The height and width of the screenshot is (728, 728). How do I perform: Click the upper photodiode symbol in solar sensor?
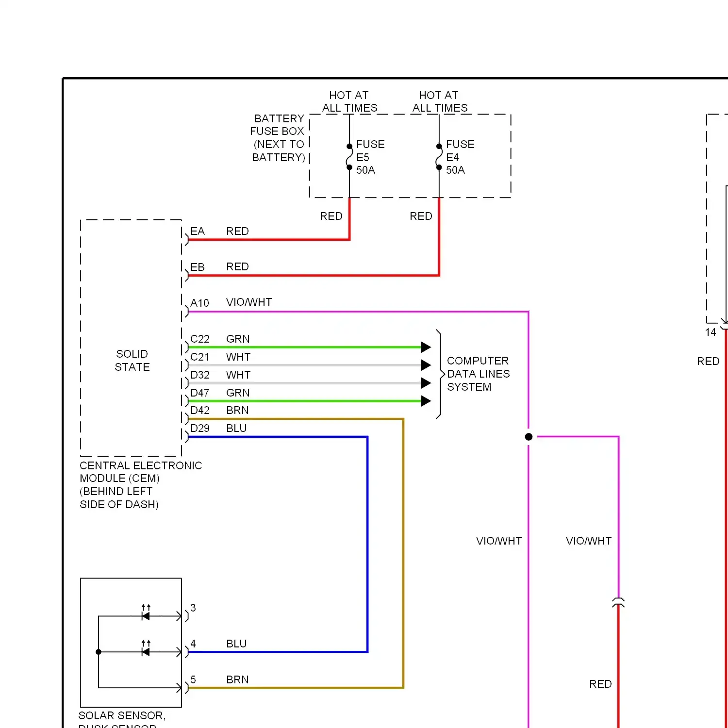pyautogui.click(x=146, y=613)
